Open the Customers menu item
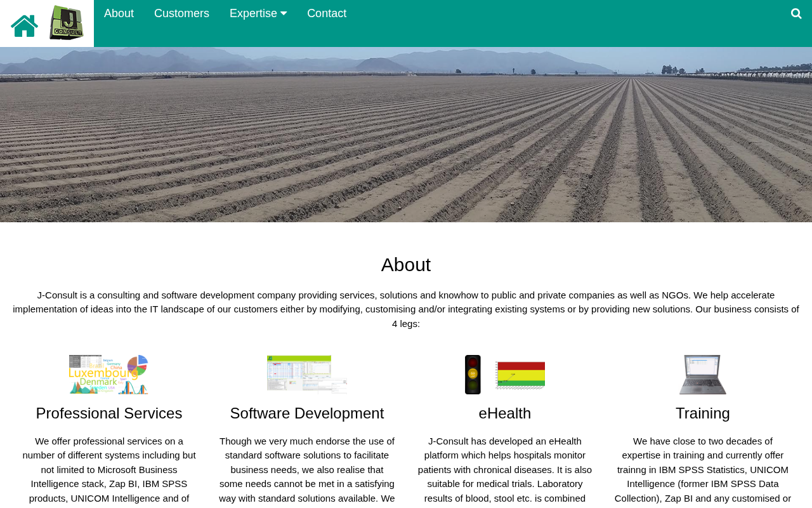The image size is (812, 508). (181, 13)
